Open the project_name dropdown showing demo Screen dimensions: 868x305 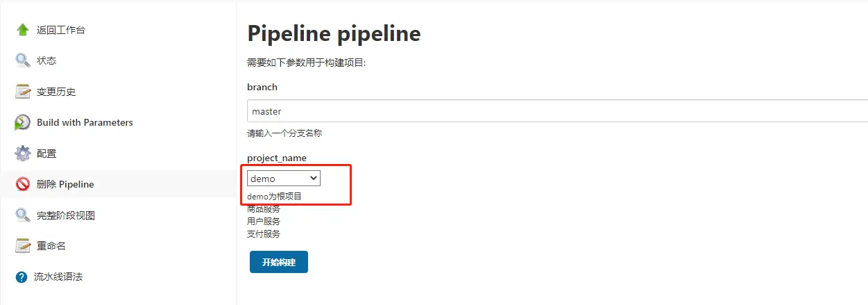283,179
